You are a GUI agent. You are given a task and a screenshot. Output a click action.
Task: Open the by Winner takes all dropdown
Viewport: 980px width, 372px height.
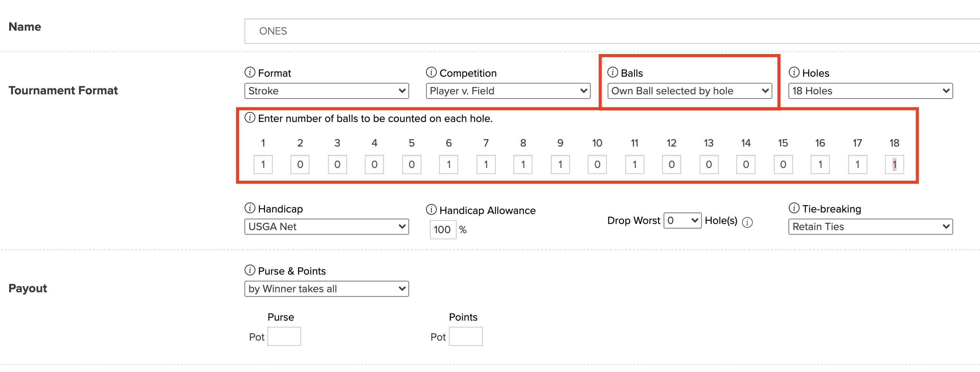pos(327,289)
